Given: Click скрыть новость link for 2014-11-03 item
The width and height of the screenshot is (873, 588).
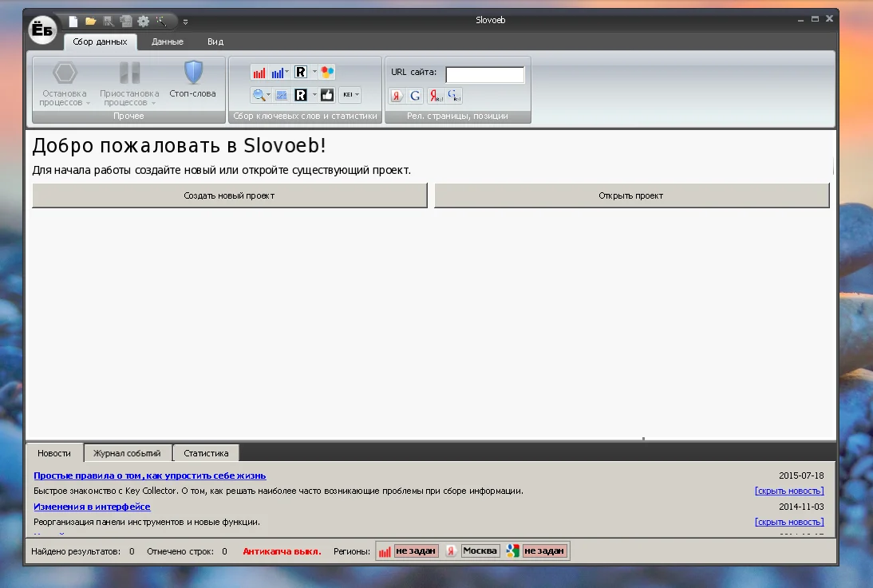Looking at the screenshot, I should pyautogui.click(x=789, y=523).
